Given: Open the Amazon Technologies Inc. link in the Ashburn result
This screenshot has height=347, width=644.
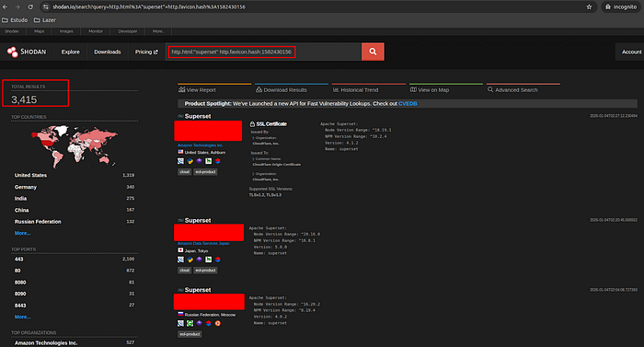Looking at the screenshot, I should tap(200, 145).
